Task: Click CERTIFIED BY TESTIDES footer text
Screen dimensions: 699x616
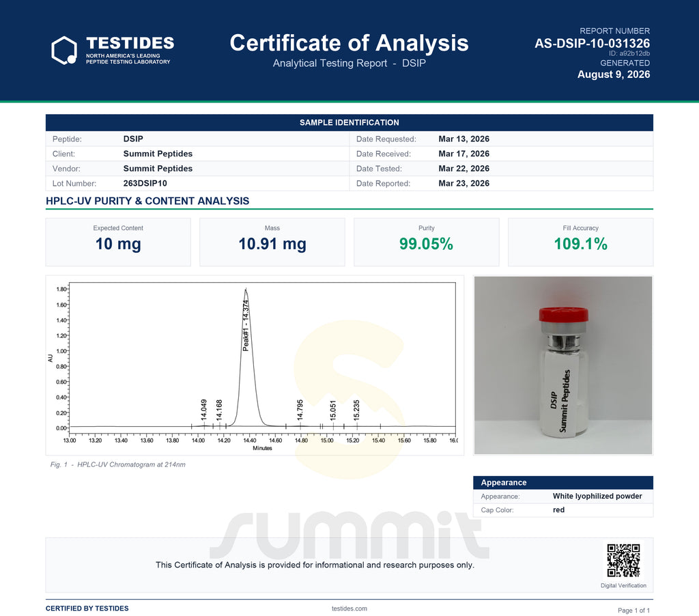Action: 87,608
